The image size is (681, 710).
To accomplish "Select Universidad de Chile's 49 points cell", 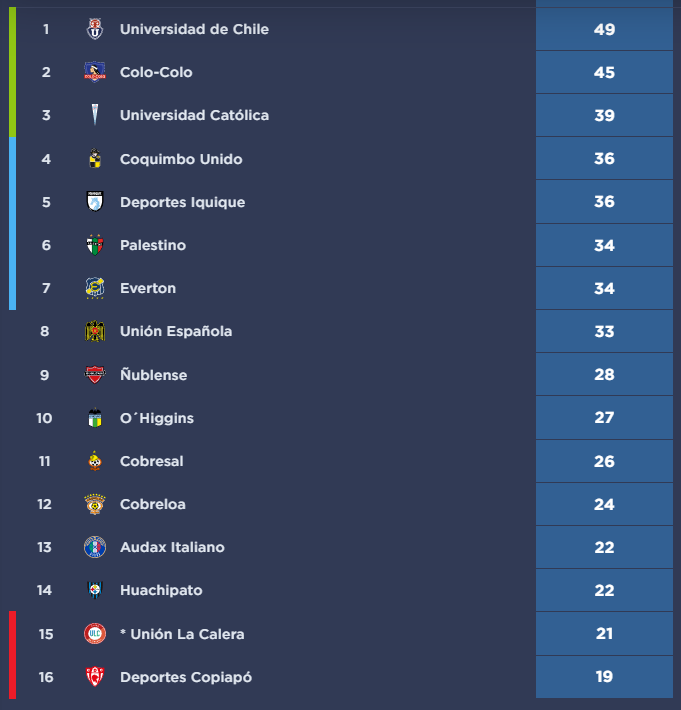I will pyautogui.click(x=604, y=29).
